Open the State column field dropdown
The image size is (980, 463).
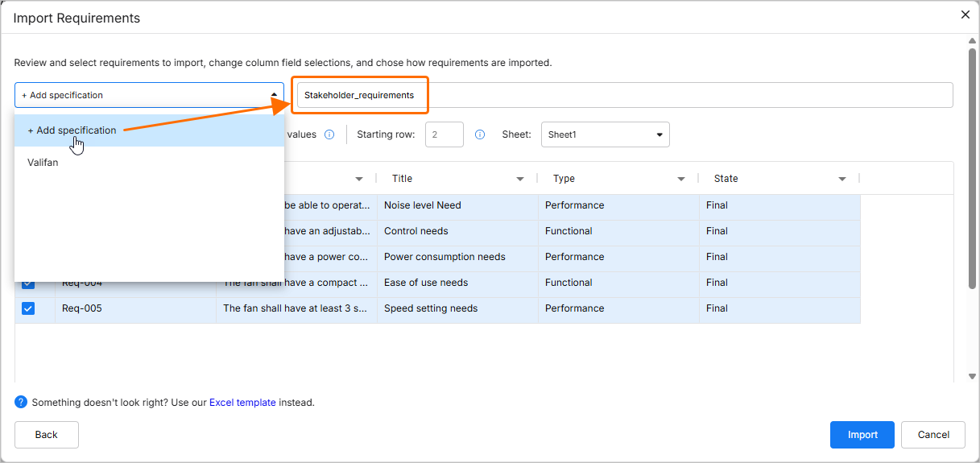(x=842, y=179)
